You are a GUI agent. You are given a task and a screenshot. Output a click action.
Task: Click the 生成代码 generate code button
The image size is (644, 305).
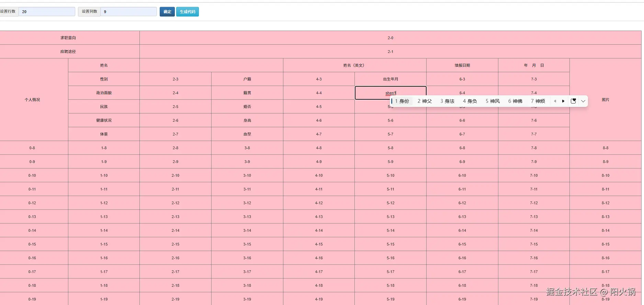[188, 12]
